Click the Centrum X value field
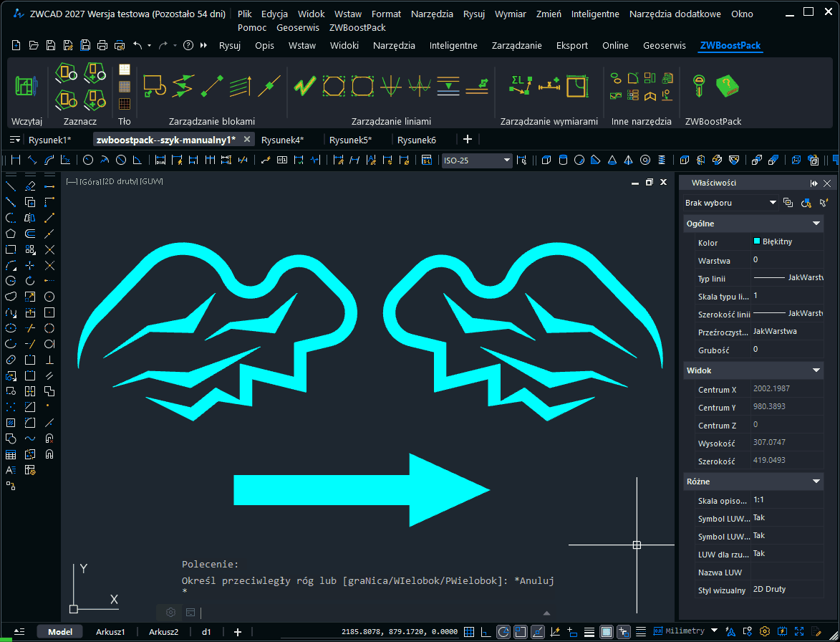 click(x=785, y=389)
